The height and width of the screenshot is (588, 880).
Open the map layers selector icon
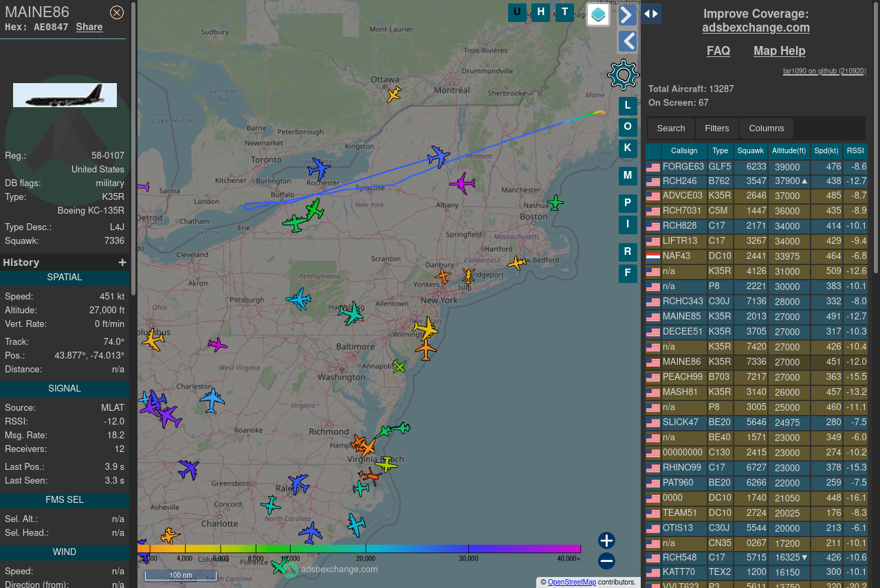tap(598, 14)
